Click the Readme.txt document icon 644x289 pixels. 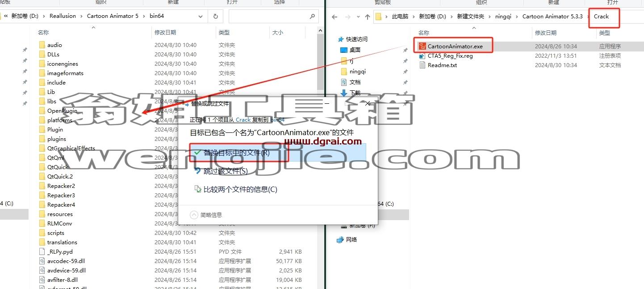point(422,65)
